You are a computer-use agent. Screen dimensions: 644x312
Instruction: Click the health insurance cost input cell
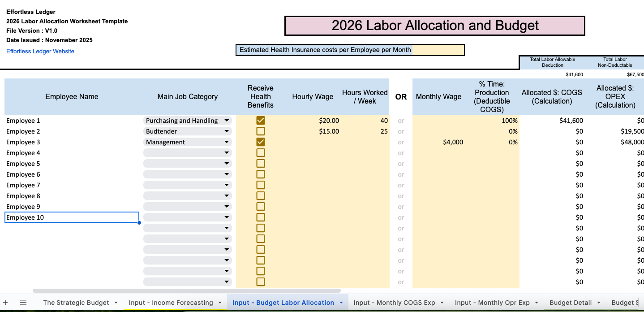[438, 50]
